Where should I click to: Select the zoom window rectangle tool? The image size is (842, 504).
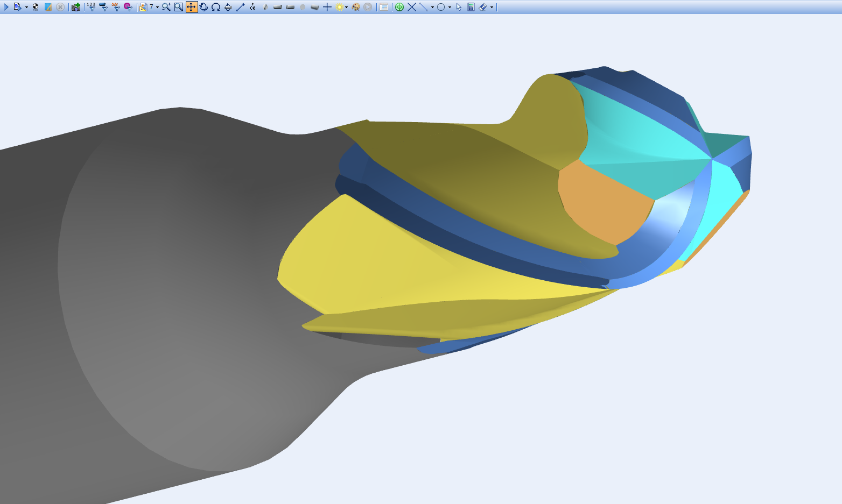coord(179,7)
